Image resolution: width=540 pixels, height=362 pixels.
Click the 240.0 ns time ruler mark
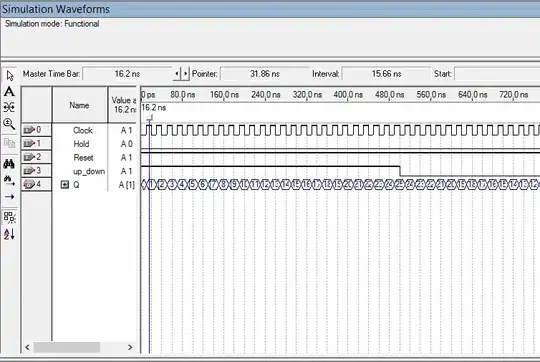click(266, 94)
